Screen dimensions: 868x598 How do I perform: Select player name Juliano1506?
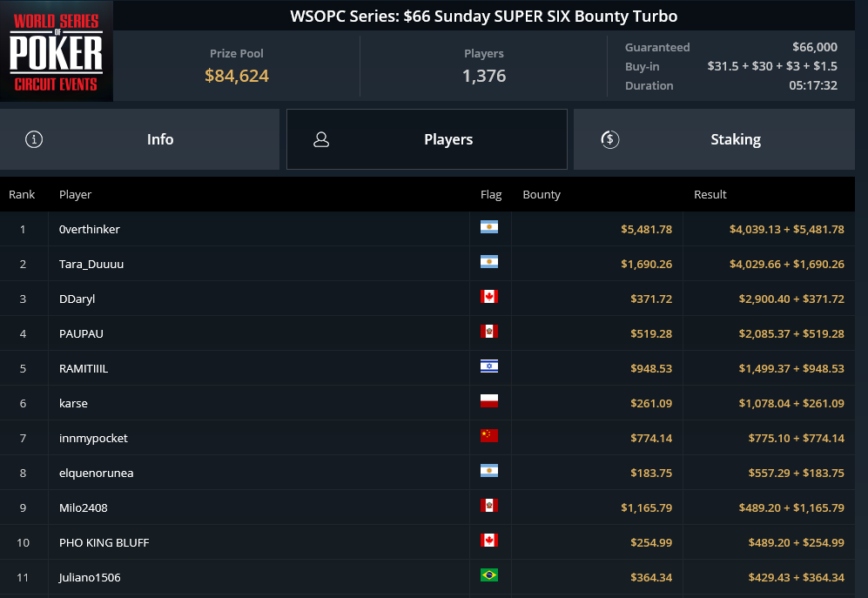tap(90, 577)
